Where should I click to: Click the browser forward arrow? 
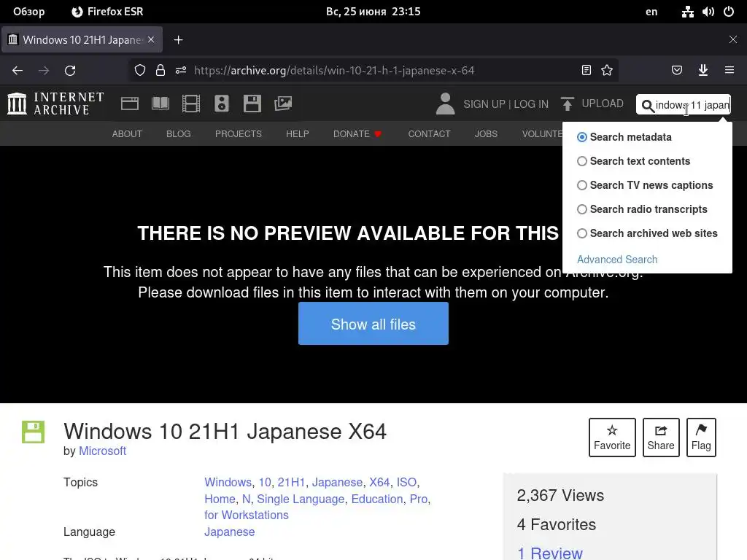coord(44,71)
